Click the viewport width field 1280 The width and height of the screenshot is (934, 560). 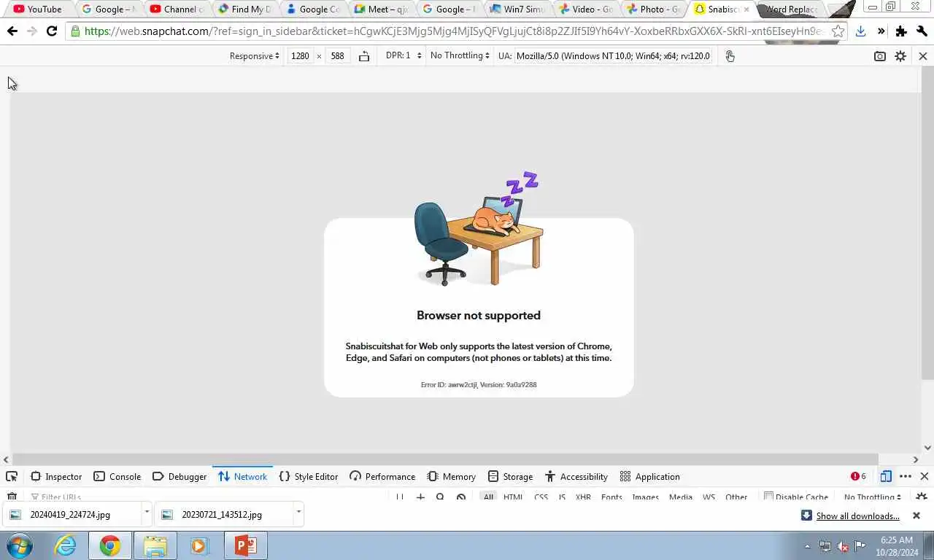[x=300, y=56]
